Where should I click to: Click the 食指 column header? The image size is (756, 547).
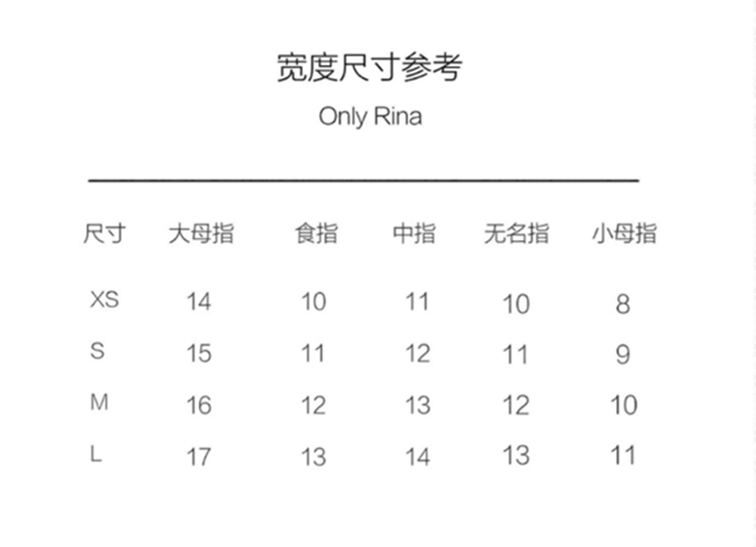[315, 233]
